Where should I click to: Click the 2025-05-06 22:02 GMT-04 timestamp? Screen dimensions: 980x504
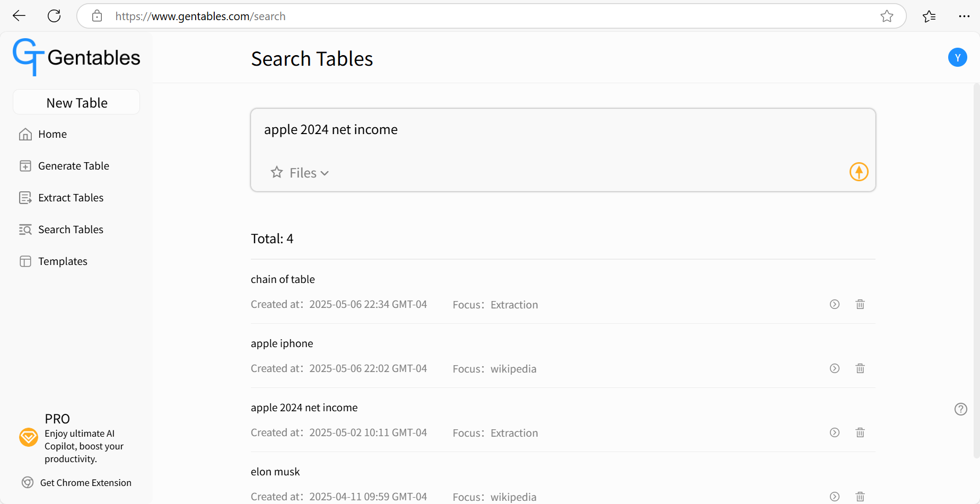(x=368, y=368)
